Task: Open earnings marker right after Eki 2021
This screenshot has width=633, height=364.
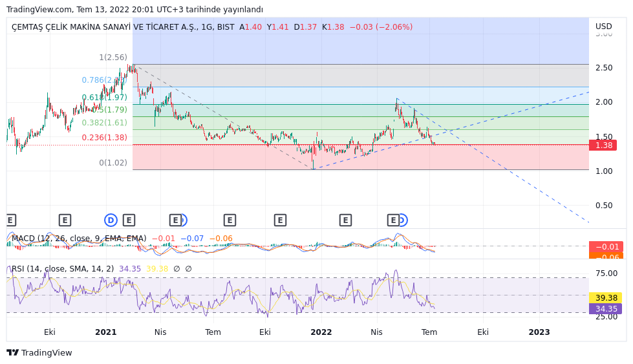Action: coord(280,220)
